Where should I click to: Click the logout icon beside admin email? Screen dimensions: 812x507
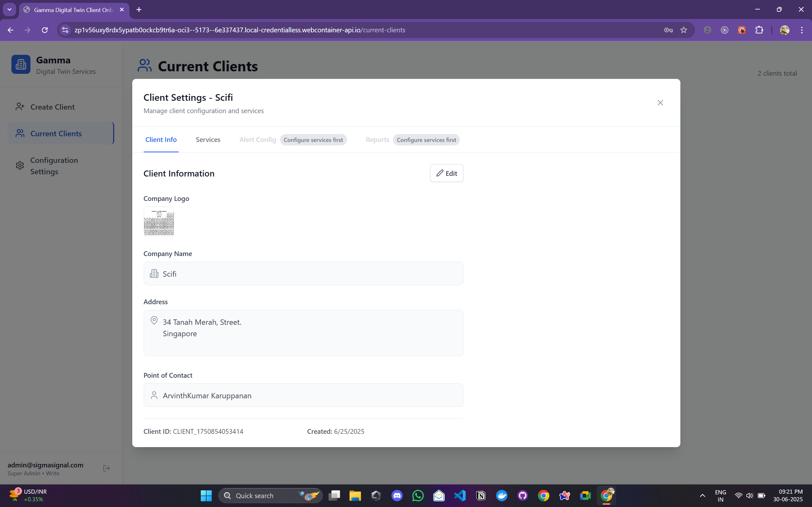106,468
